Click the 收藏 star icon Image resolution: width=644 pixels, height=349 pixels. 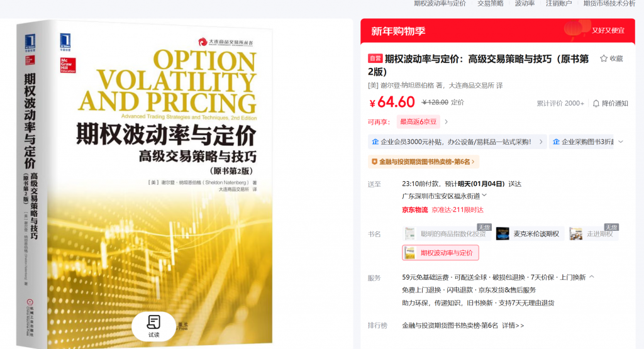pos(604,58)
